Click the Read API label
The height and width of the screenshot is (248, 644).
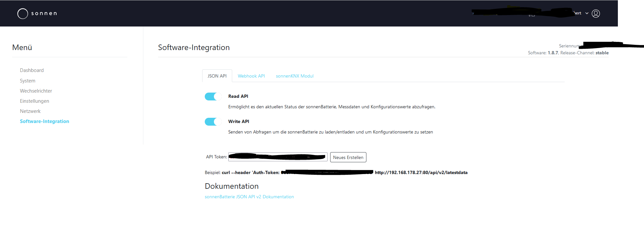pos(238,96)
